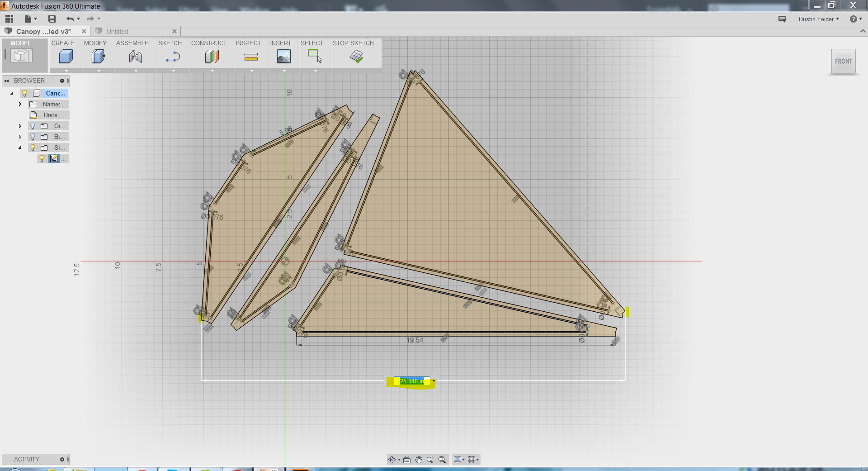The height and width of the screenshot is (471, 868).
Task: Activate the Orbit navigation tool
Action: tap(392, 460)
